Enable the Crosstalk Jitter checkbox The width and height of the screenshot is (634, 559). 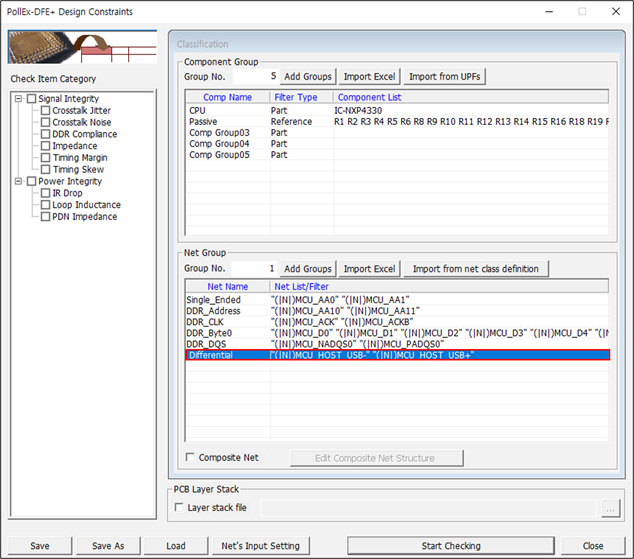click(45, 111)
